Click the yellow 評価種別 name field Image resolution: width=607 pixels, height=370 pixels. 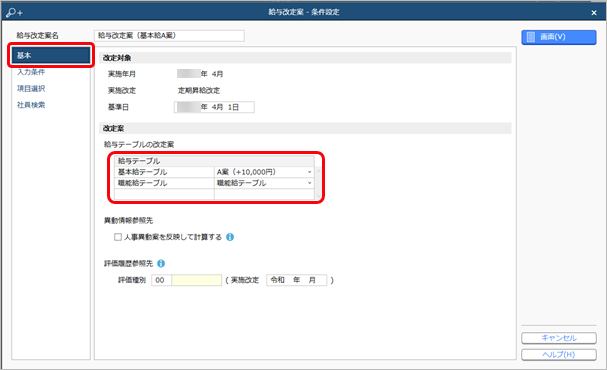(197, 280)
